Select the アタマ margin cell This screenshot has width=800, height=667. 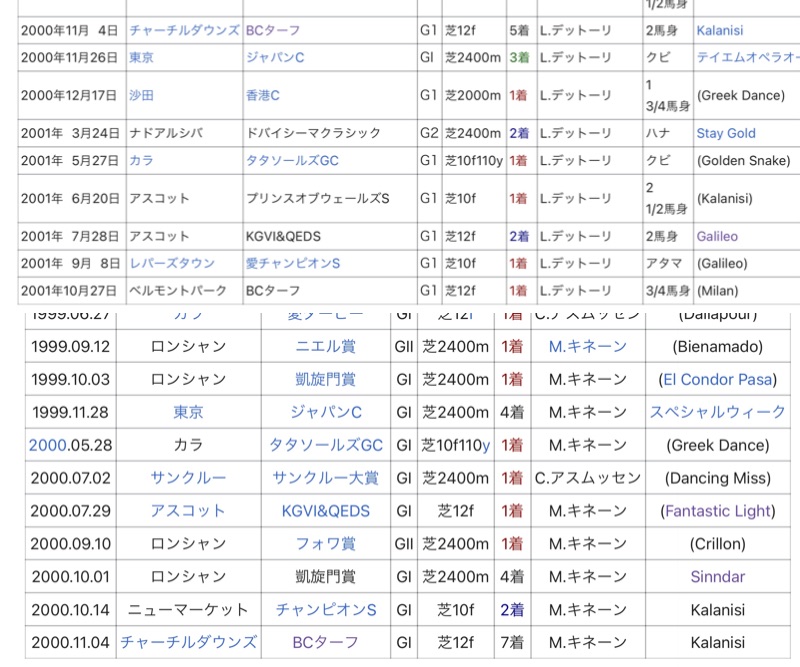tap(668, 263)
